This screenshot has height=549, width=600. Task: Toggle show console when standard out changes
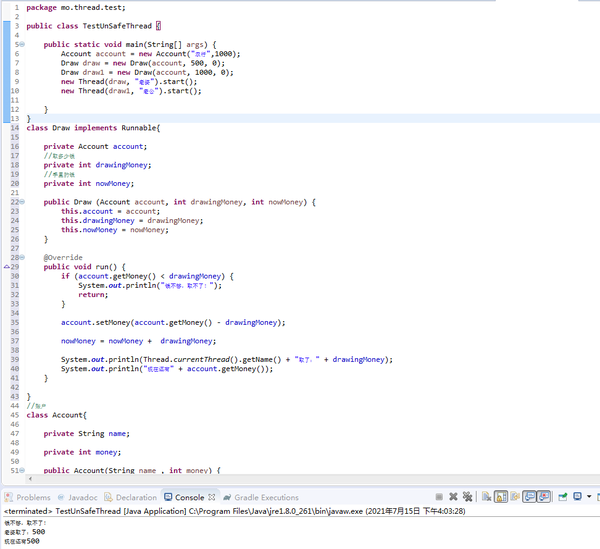(x=530, y=497)
